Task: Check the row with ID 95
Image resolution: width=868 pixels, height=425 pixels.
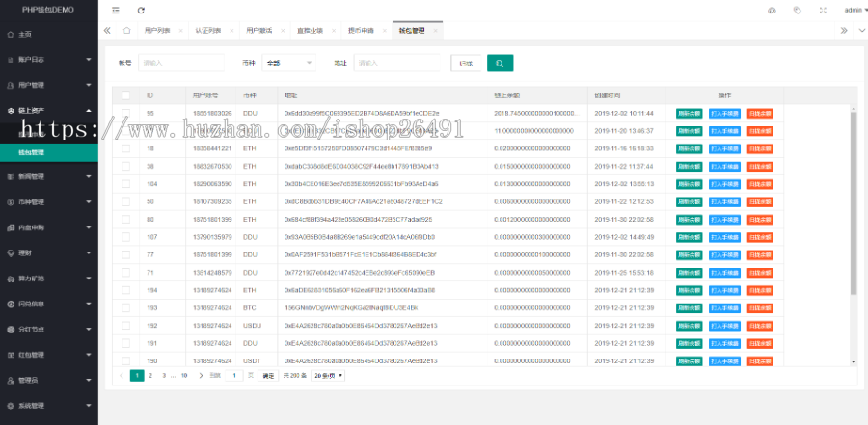Action: pyautogui.click(x=126, y=113)
